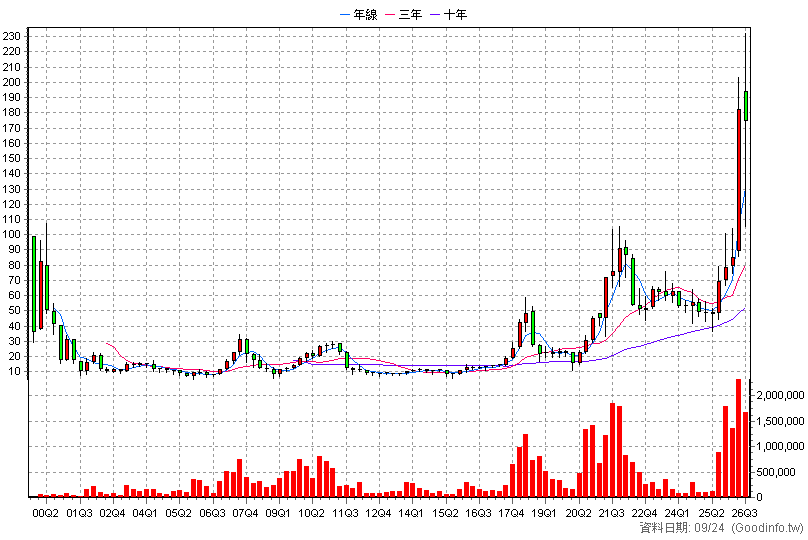
Task: Select the 11Q3 quarter label
Action: (x=345, y=513)
